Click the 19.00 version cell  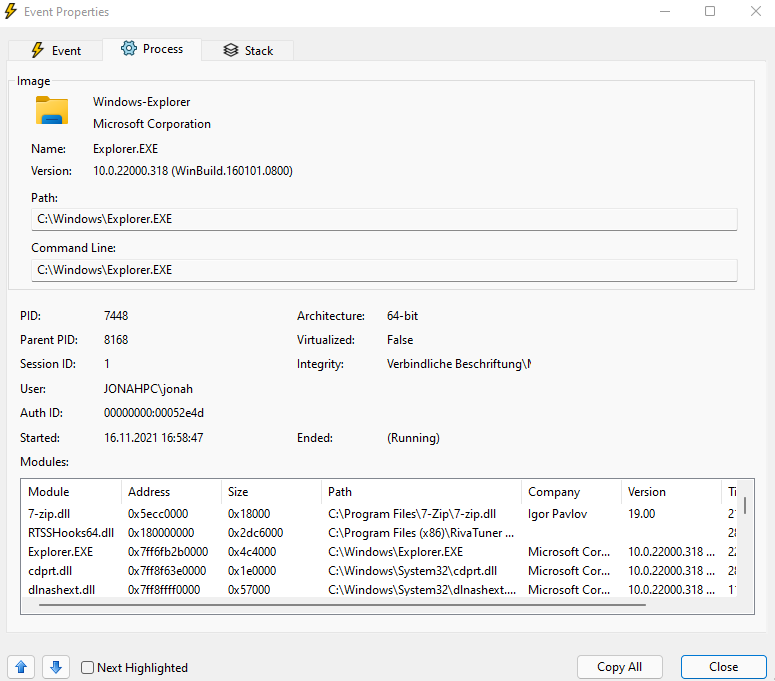pyautogui.click(x=641, y=514)
